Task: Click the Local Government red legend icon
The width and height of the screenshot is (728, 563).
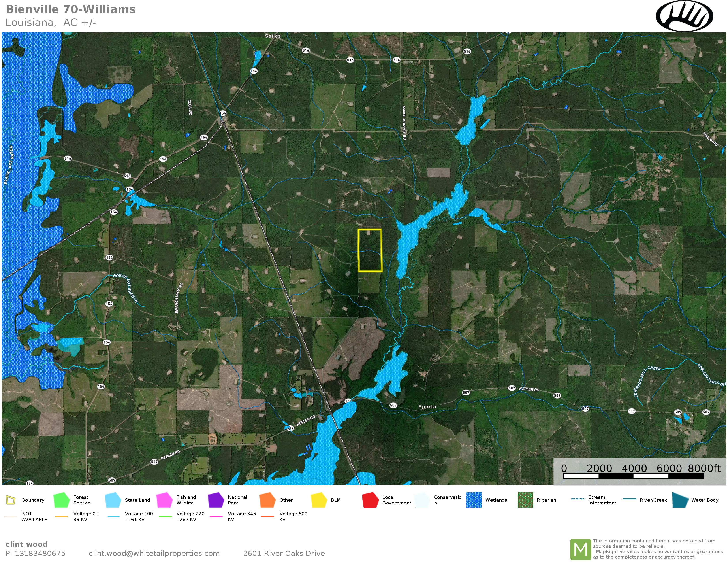Action: pyautogui.click(x=370, y=500)
